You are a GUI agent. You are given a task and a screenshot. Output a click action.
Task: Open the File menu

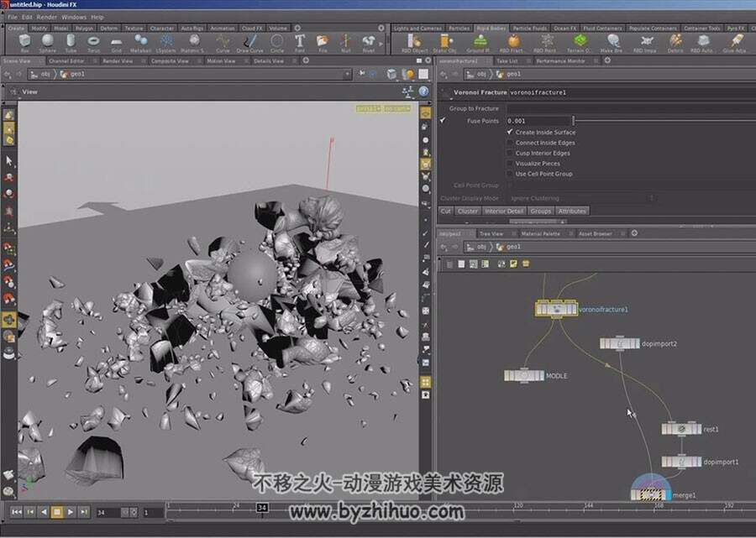(13, 17)
